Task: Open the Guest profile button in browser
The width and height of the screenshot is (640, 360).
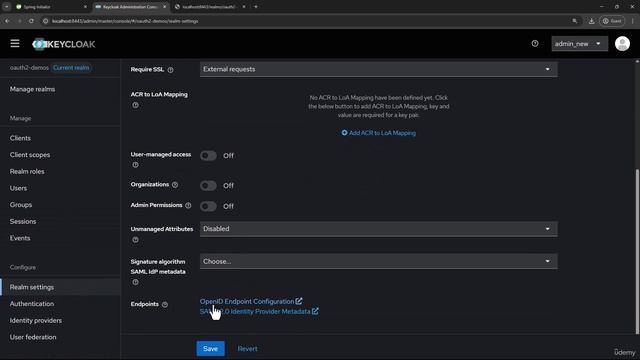Action: point(612,21)
